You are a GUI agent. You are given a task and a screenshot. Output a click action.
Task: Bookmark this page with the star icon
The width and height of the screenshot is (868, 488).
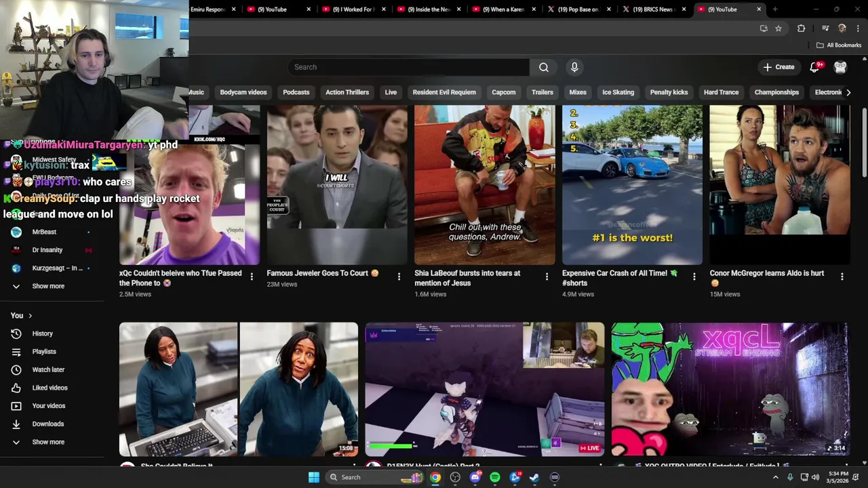pyautogui.click(x=778, y=28)
